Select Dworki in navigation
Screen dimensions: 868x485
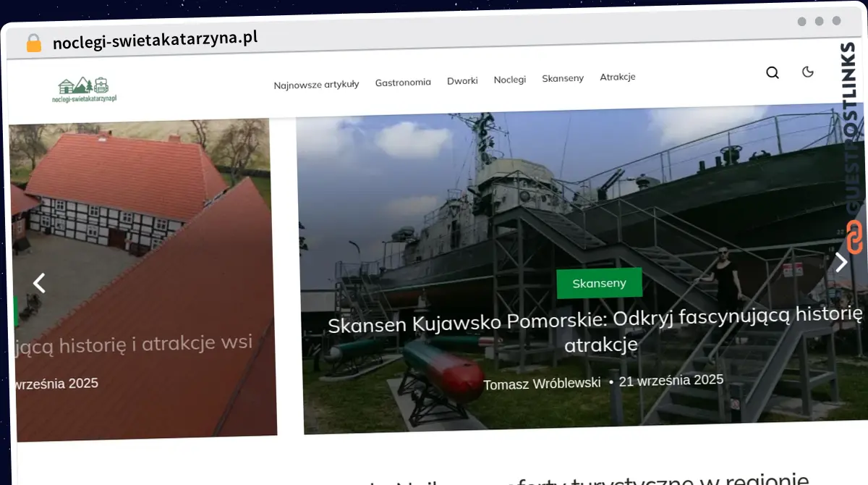click(462, 81)
